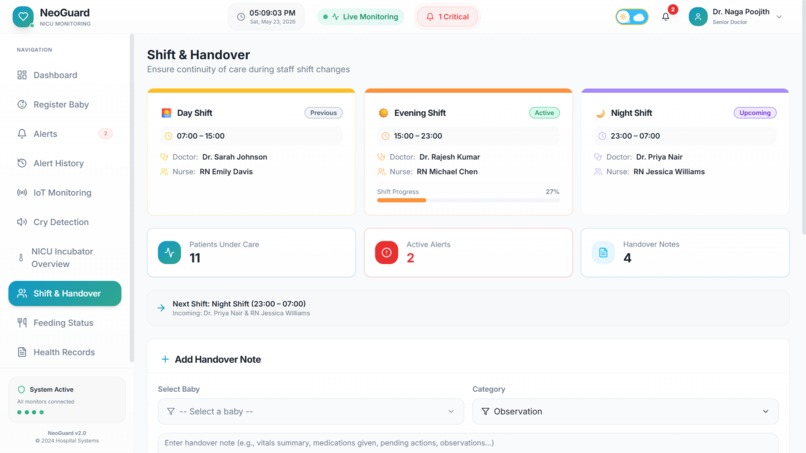The height and width of the screenshot is (453, 806).
Task: Click the Night Shift moon icon
Action: (x=600, y=113)
